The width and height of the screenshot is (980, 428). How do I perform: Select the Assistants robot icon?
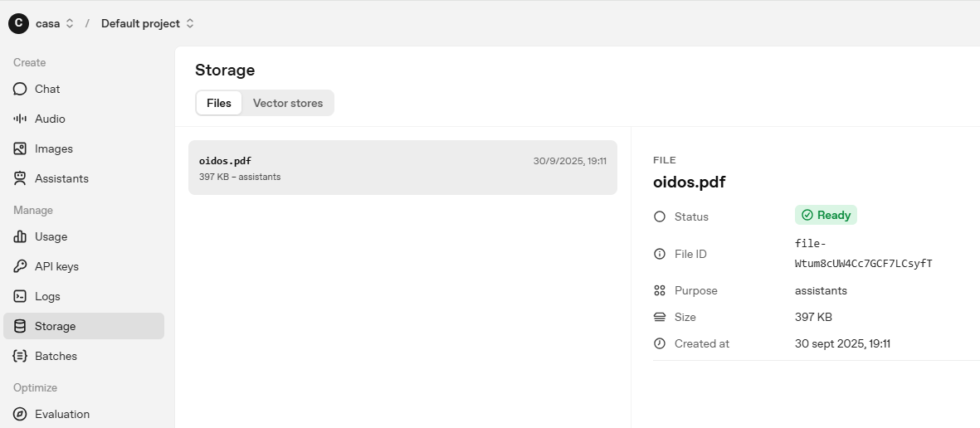(20, 178)
